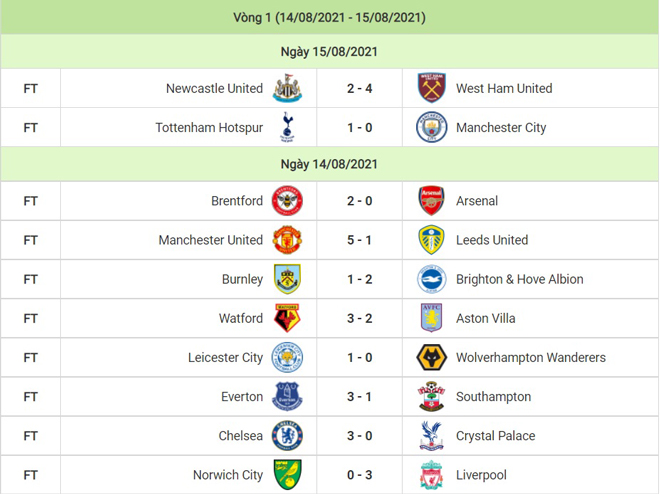Click the Manchester City badge
660x494 pixels.
tap(431, 127)
